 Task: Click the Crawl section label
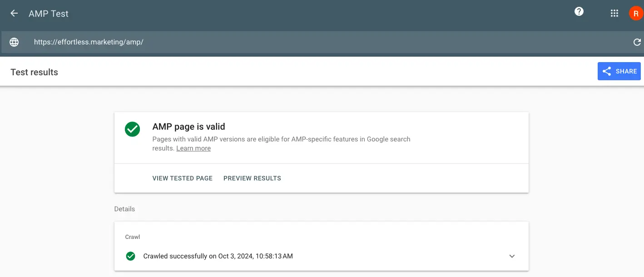[133, 237]
